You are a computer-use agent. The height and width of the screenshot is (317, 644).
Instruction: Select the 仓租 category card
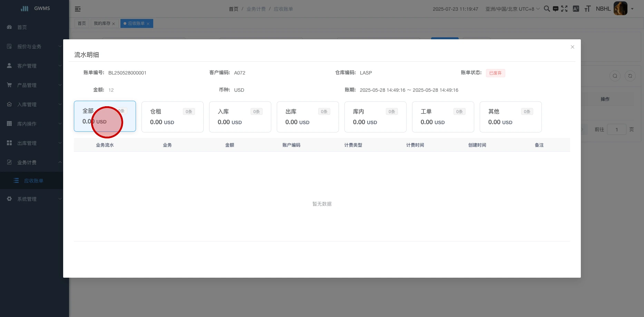tap(172, 117)
